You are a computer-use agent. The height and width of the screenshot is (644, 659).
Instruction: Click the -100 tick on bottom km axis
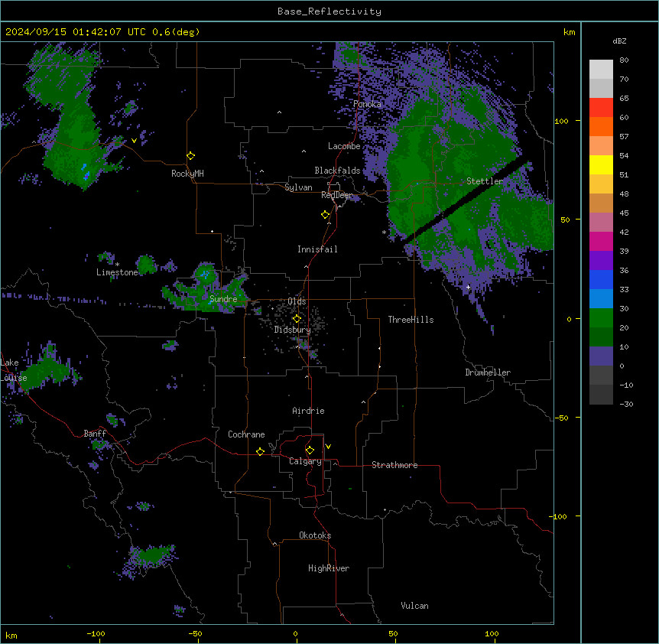pos(96,634)
